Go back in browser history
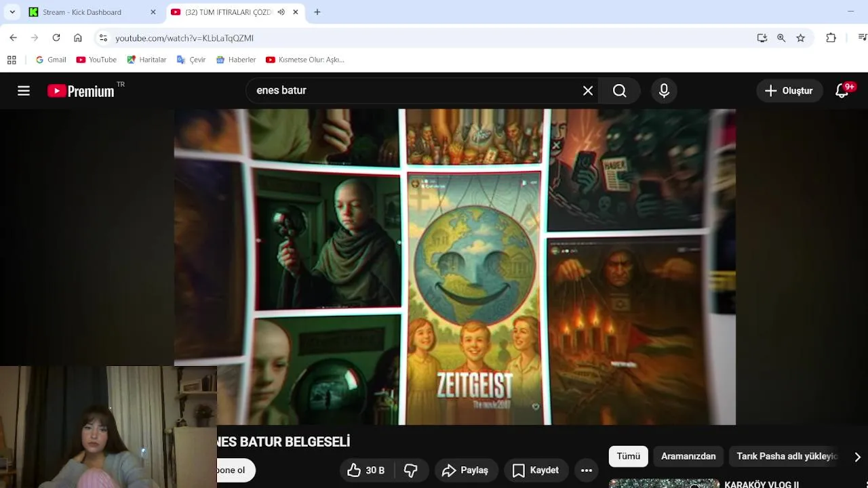Viewport: 868px width, 488px height. coord(14,38)
